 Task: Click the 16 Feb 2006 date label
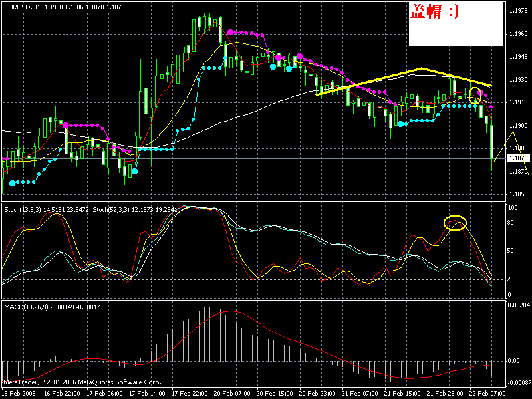click(x=19, y=392)
